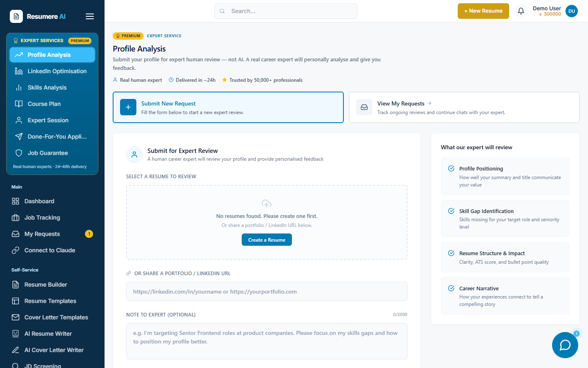Click the Premium badge beside Expert Services
This screenshot has height=368, width=588.
pos(80,40)
